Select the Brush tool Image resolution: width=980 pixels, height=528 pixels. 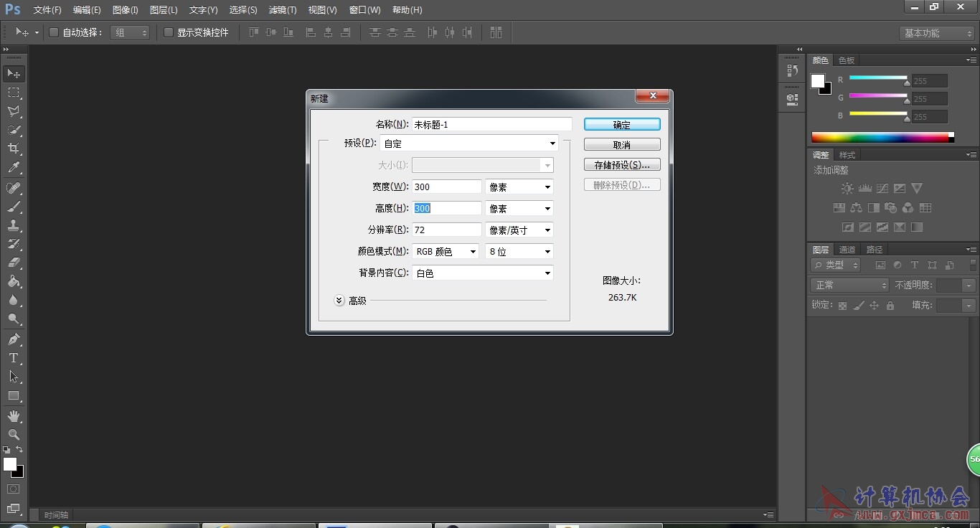pyautogui.click(x=14, y=207)
